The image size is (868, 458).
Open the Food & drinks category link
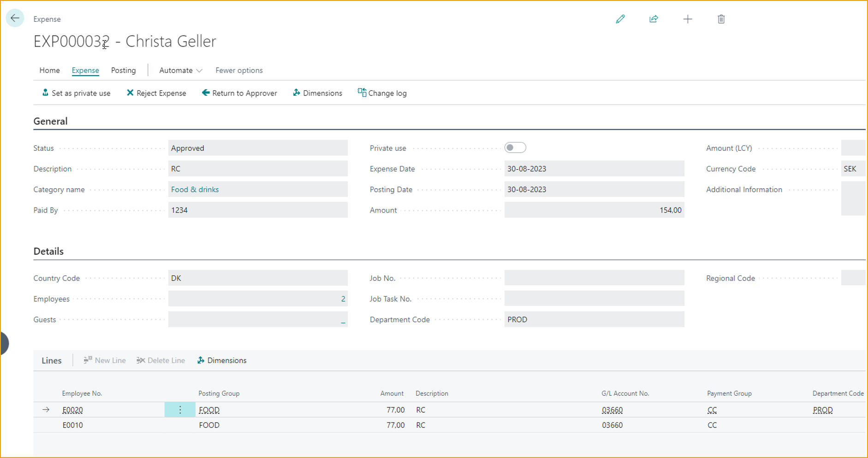tap(195, 190)
